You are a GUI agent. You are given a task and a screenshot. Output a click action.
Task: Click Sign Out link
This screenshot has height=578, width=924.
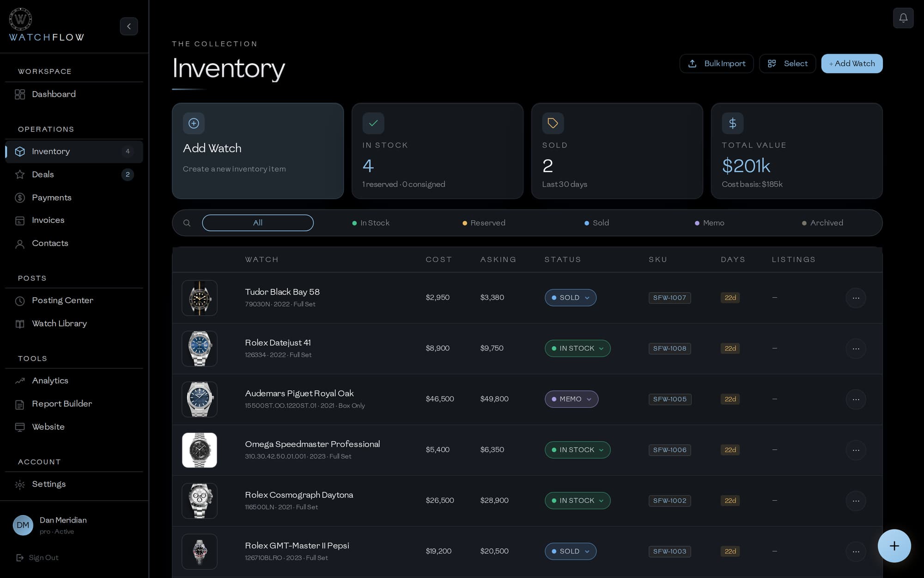[x=37, y=558]
